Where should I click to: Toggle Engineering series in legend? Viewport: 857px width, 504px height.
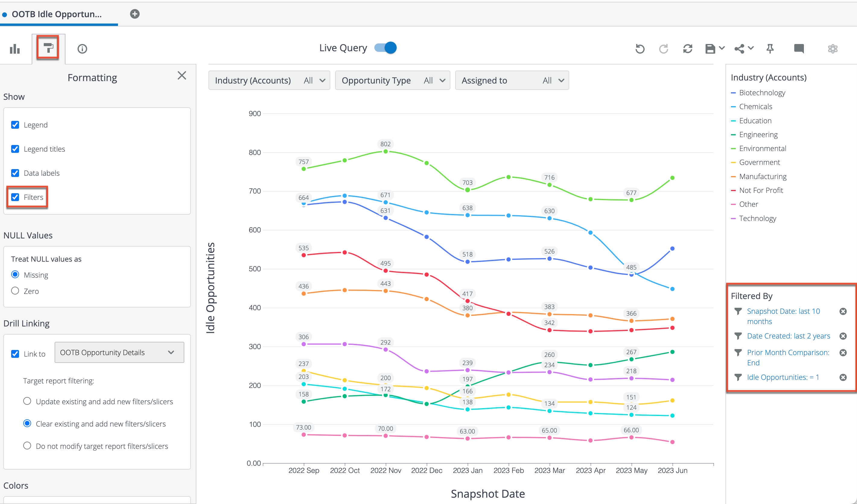click(x=754, y=134)
